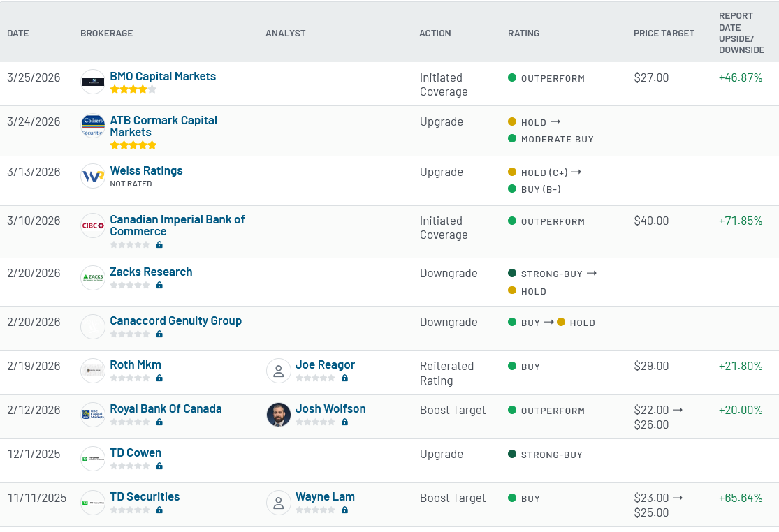Image resolution: width=779 pixels, height=532 pixels.
Task: Click the lock icon under TD Securities
Action: click(x=159, y=510)
